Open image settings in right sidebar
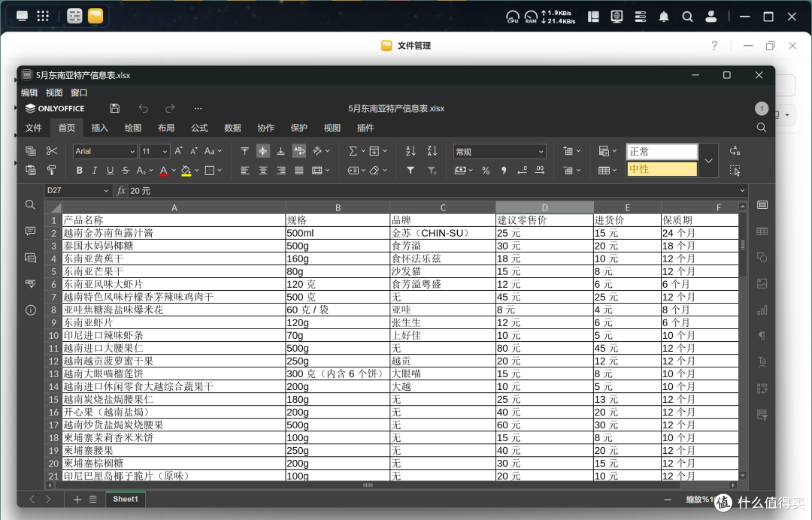 pyautogui.click(x=762, y=283)
